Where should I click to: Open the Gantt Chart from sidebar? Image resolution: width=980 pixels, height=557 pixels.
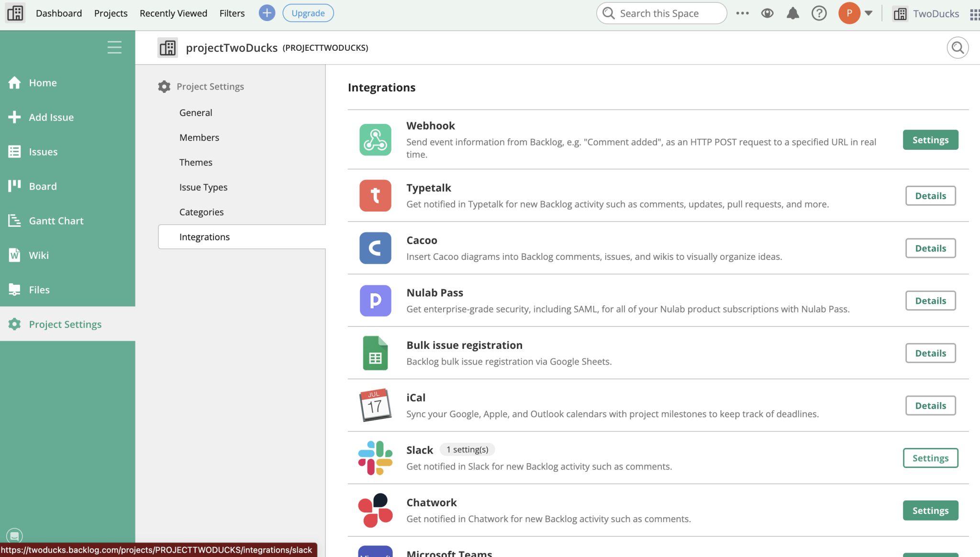[x=56, y=221]
